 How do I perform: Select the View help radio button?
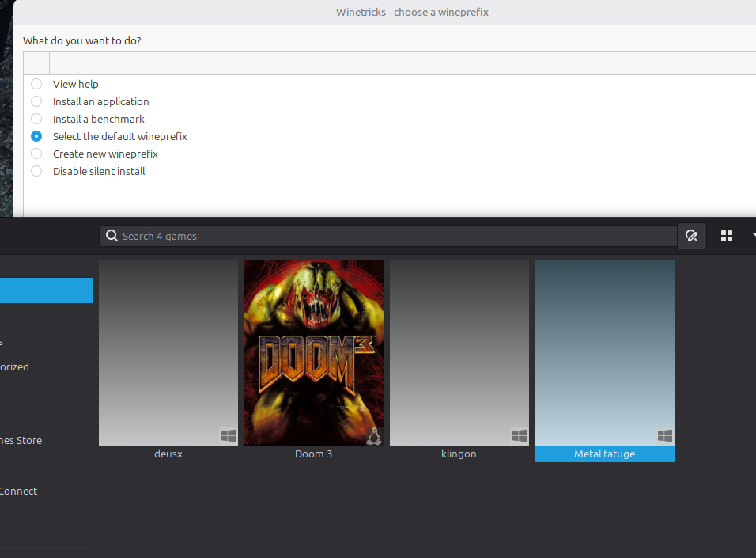[36, 84]
